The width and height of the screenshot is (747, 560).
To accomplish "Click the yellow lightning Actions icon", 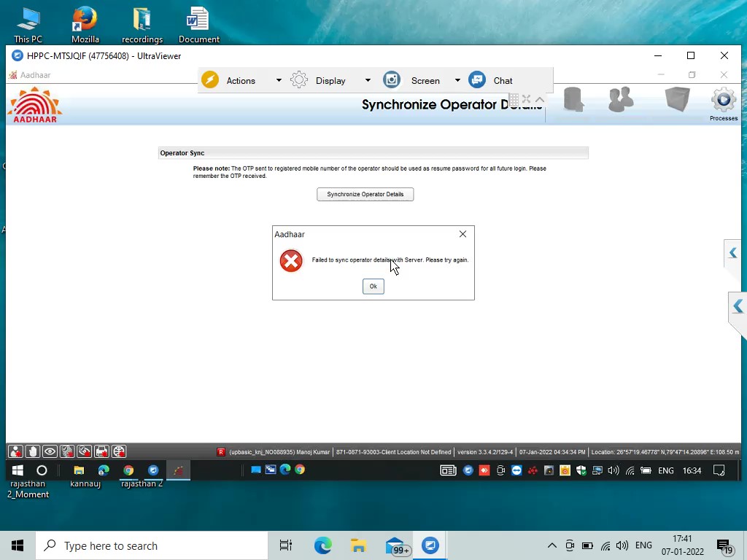I will pyautogui.click(x=210, y=79).
